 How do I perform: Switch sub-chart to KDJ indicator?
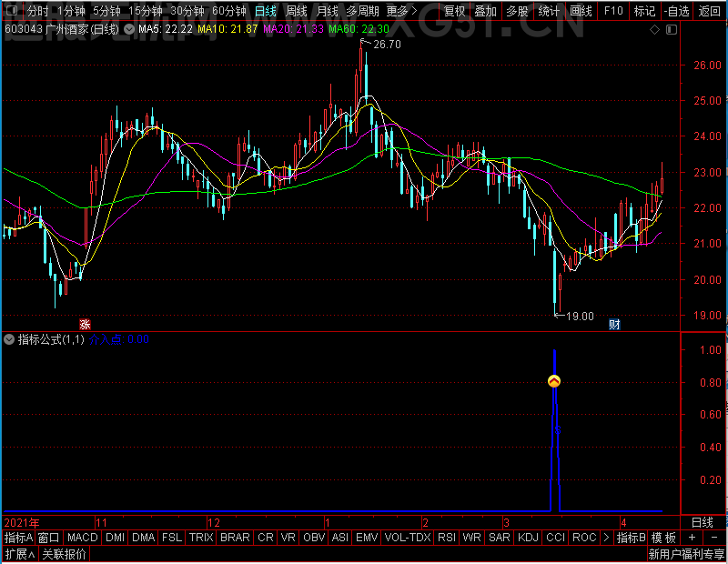tap(528, 538)
